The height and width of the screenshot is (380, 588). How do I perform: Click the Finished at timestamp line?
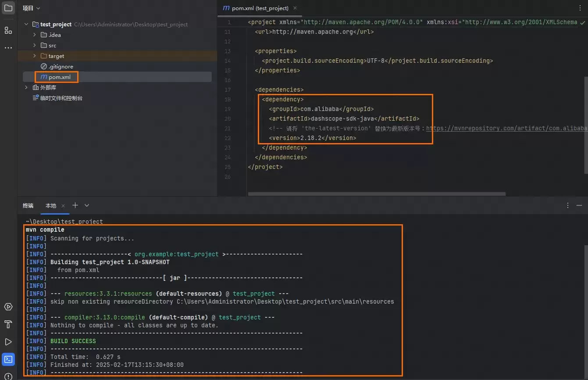[117, 365]
